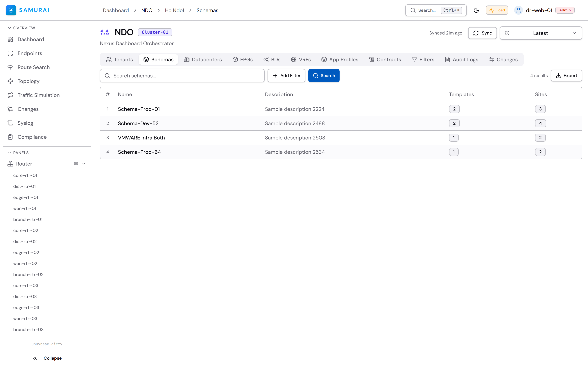
Task: Click the Samurai logo icon
Action: tap(11, 10)
